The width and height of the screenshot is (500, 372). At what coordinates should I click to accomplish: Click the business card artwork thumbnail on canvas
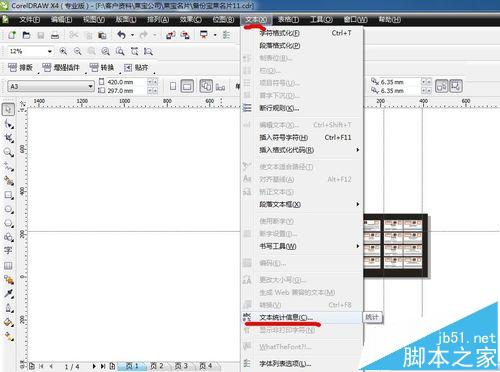[395, 245]
